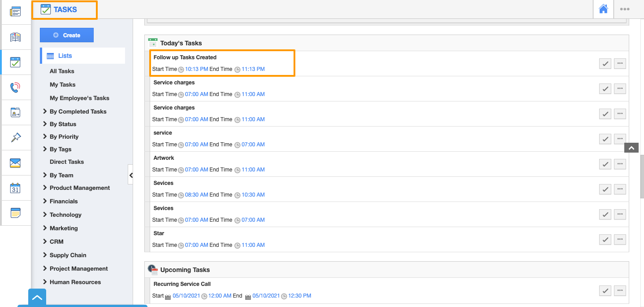Click the pushpin sidebar icon

(15, 138)
